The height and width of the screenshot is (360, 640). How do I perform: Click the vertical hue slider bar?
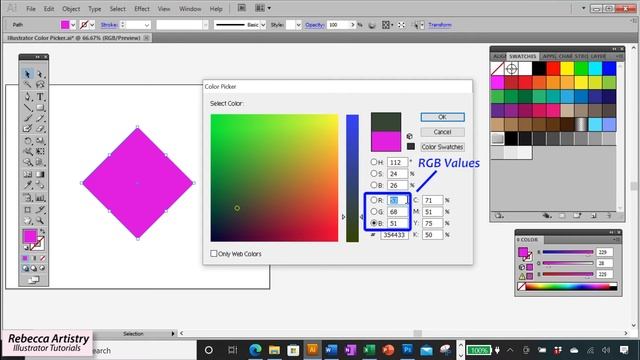click(352, 178)
